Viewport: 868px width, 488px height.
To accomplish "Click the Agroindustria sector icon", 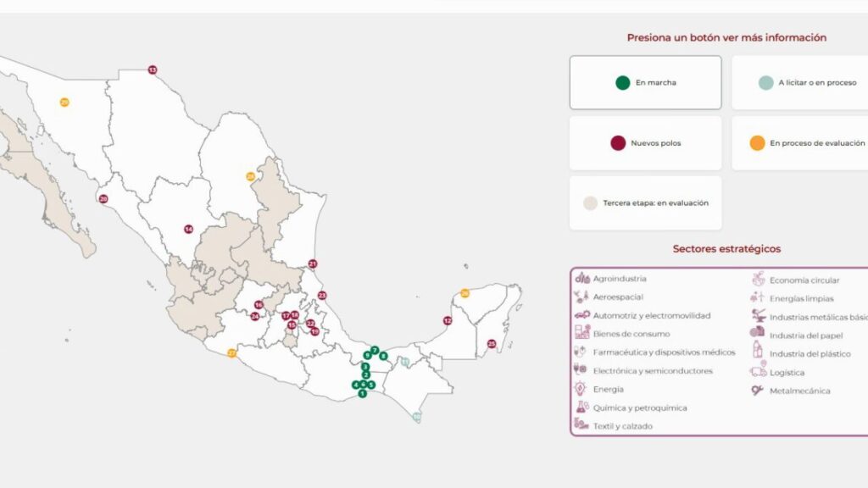I will pyautogui.click(x=581, y=278).
